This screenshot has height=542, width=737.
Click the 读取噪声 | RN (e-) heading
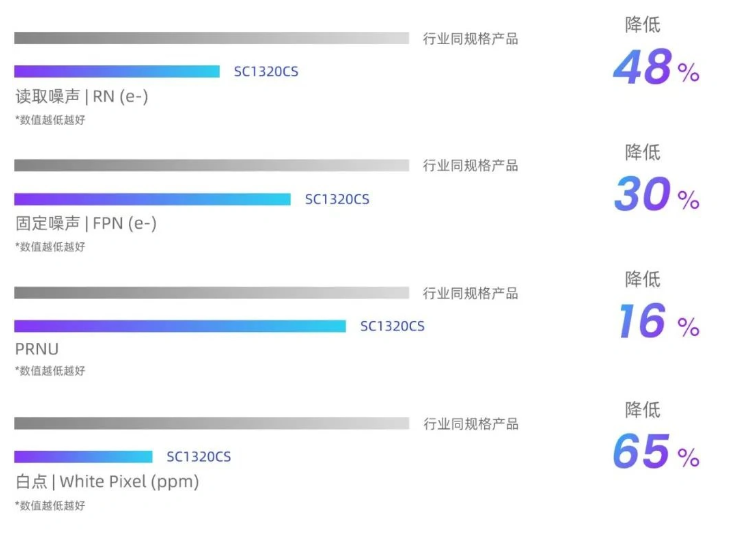click(82, 96)
